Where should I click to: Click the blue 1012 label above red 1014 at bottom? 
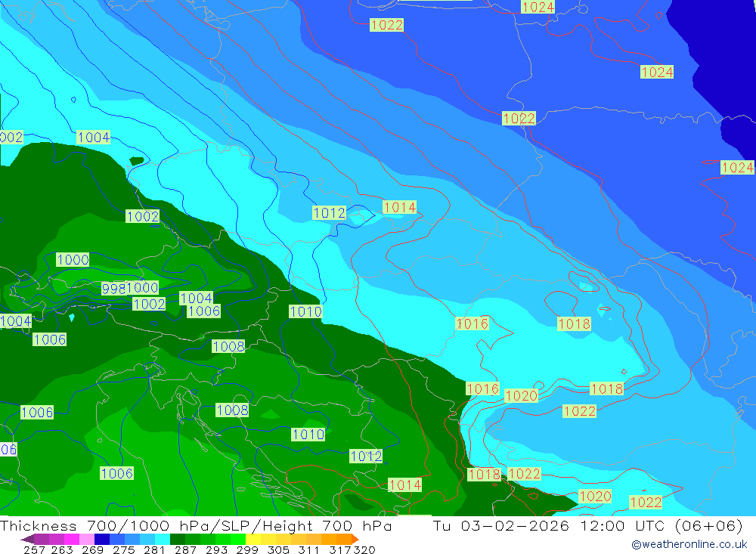(x=366, y=456)
